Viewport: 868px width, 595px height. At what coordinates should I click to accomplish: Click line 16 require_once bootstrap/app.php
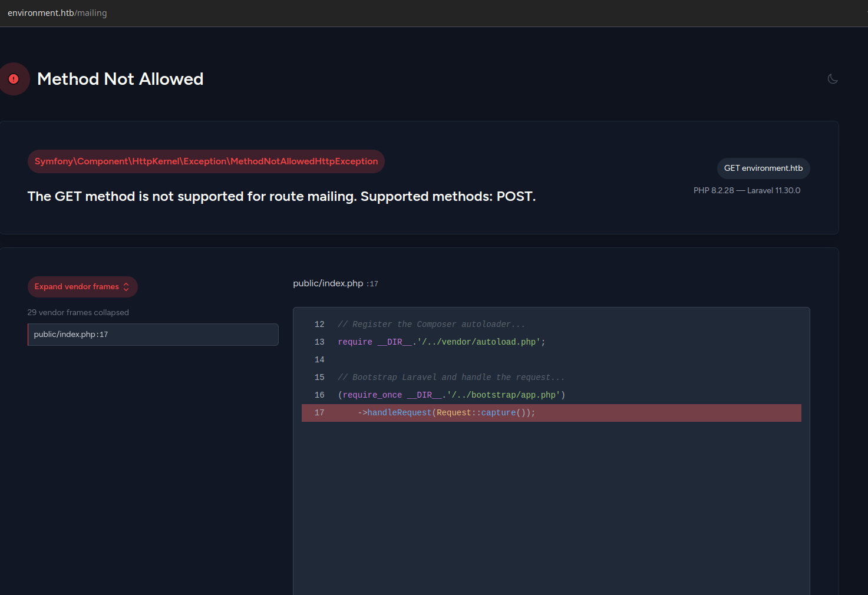(451, 395)
